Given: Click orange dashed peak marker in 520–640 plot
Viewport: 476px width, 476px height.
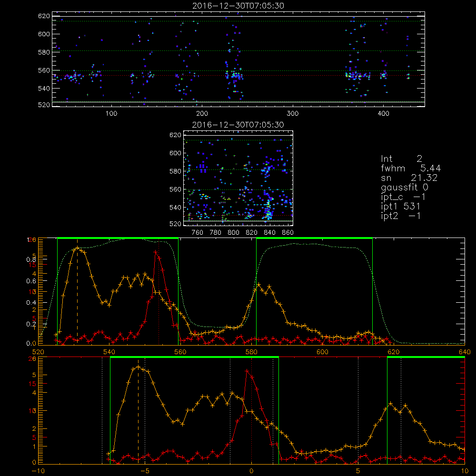Looking at the screenshot, I should pyautogui.click(x=77, y=293).
